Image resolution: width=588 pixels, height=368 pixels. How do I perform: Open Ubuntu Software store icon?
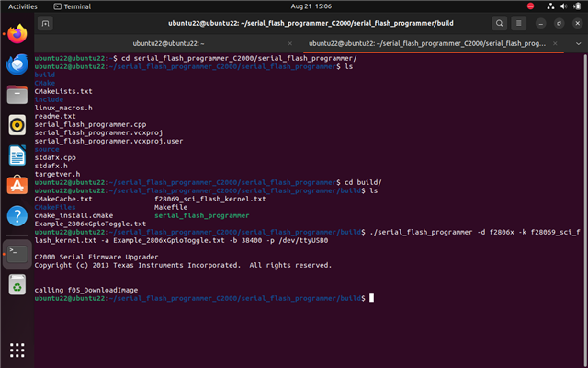coord(17,185)
